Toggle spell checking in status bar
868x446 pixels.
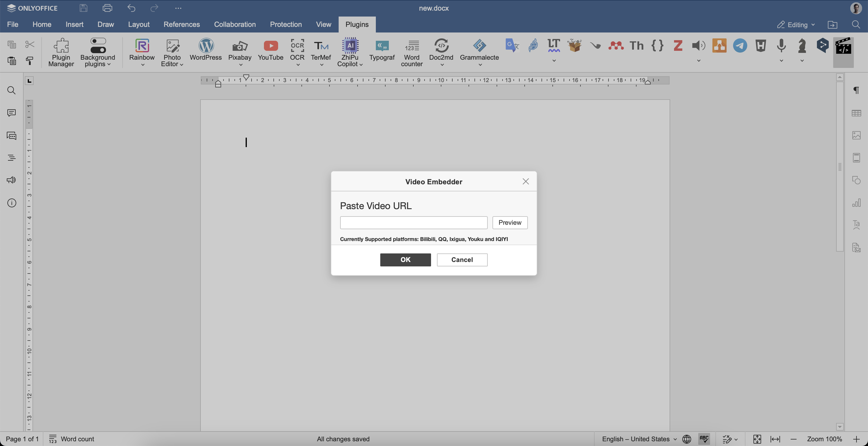[x=704, y=439]
